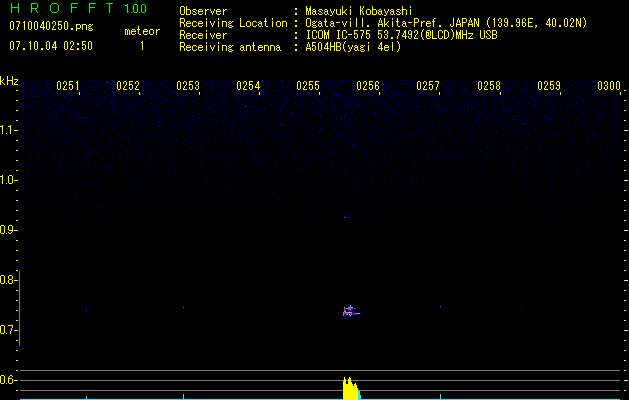The image size is (629, 400).
Task: Click the bright meteor echo in spectrogram
Action: pyautogui.click(x=351, y=311)
